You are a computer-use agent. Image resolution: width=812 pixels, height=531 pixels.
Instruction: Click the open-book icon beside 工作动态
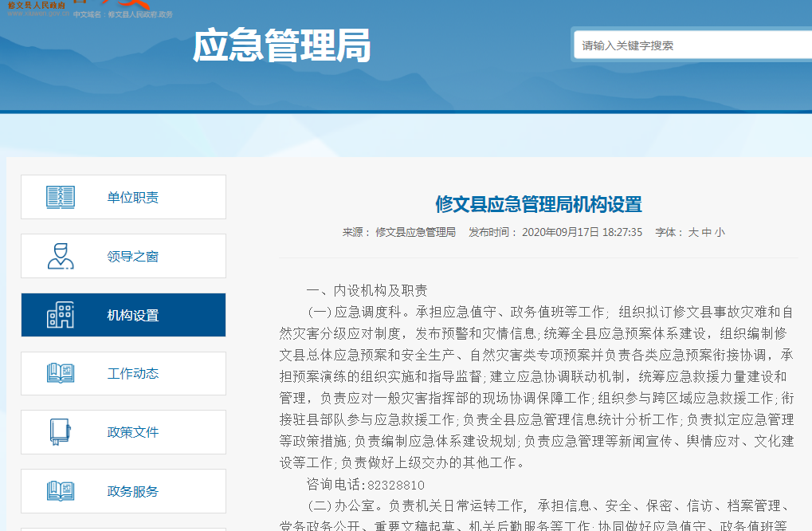(x=61, y=373)
